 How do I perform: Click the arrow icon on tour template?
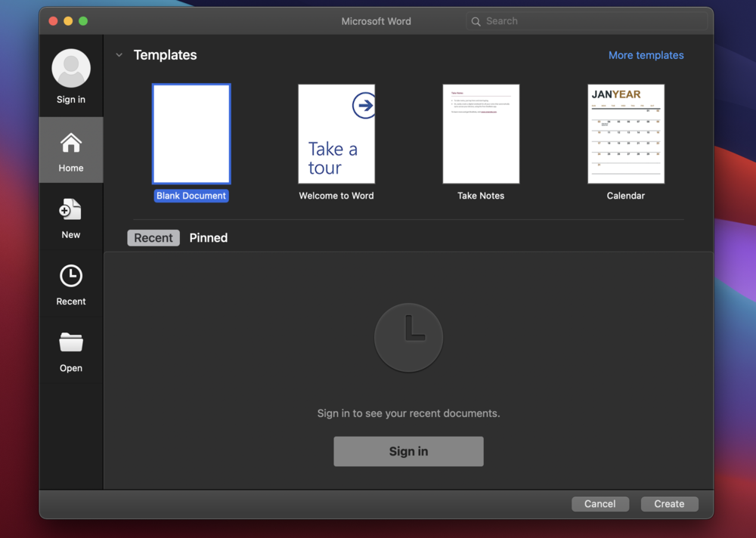[x=364, y=106]
